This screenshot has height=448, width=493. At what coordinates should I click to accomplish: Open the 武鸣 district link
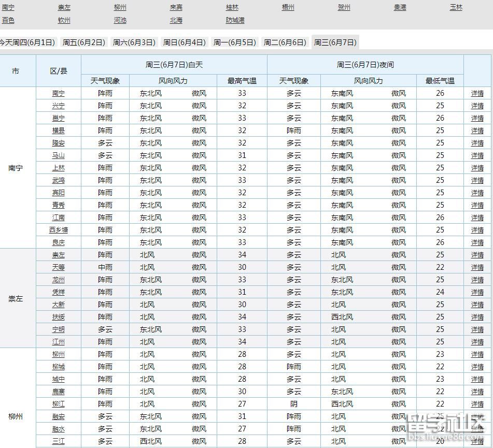58,180
